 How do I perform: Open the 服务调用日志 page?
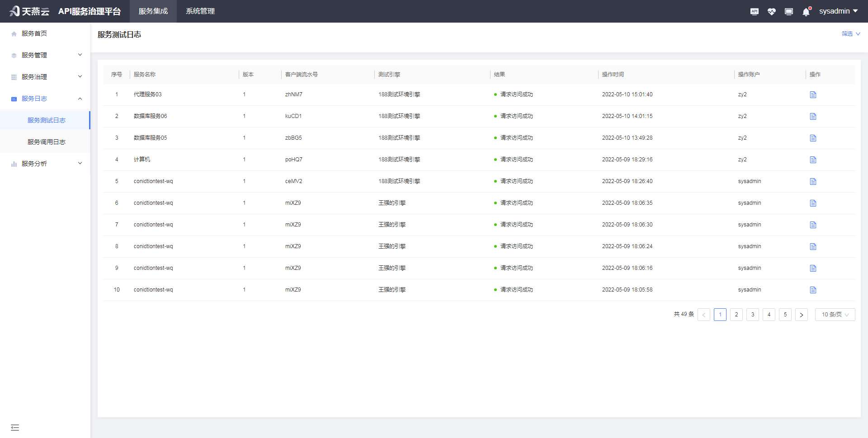click(x=46, y=141)
